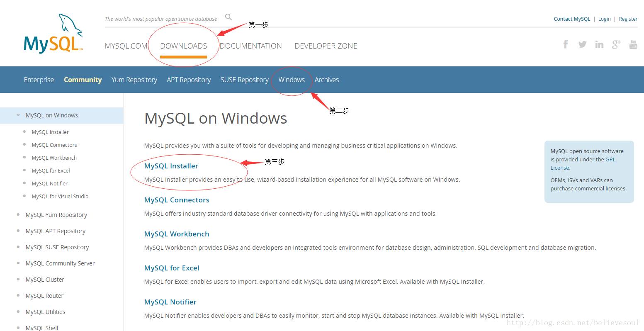The width and height of the screenshot is (644, 331).
Task: Select MySQL for Visual Studio in sidebar
Action: [60, 196]
